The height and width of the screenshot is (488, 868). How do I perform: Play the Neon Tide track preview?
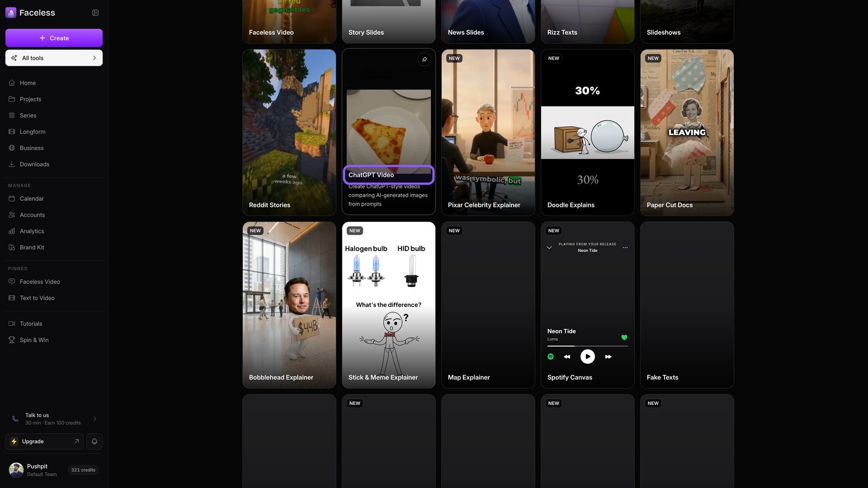[x=588, y=356]
